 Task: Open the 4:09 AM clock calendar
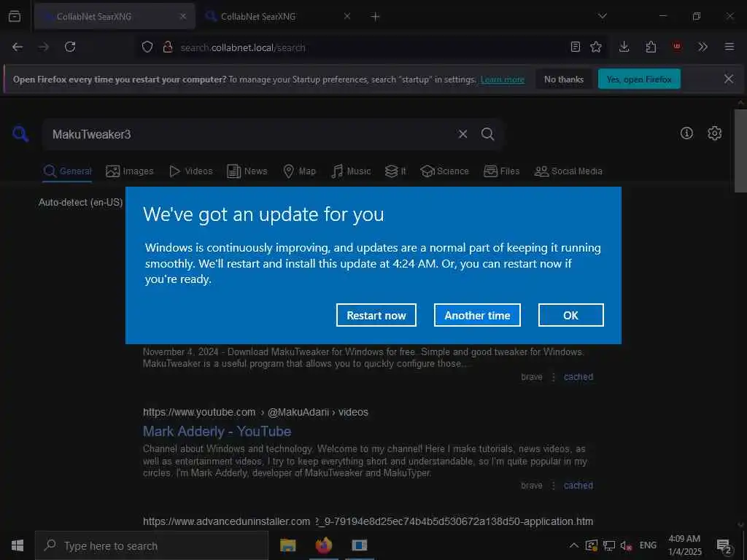coord(684,545)
